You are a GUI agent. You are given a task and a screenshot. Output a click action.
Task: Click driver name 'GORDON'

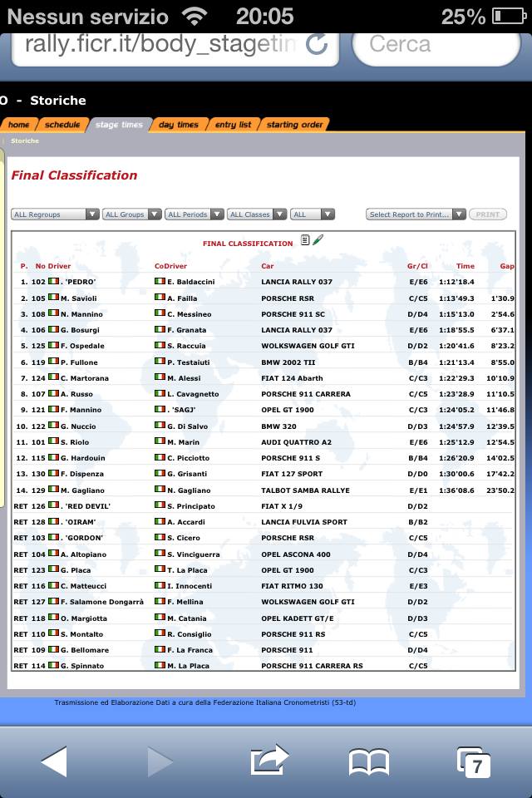tap(83, 538)
